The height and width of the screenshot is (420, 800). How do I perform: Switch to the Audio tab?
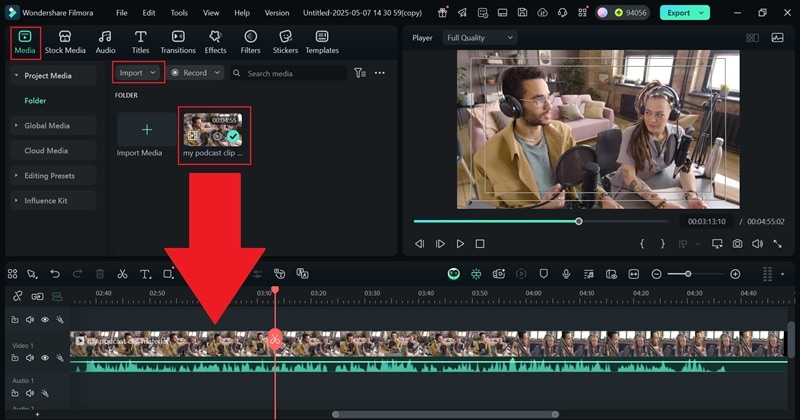pyautogui.click(x=105, y=42)
